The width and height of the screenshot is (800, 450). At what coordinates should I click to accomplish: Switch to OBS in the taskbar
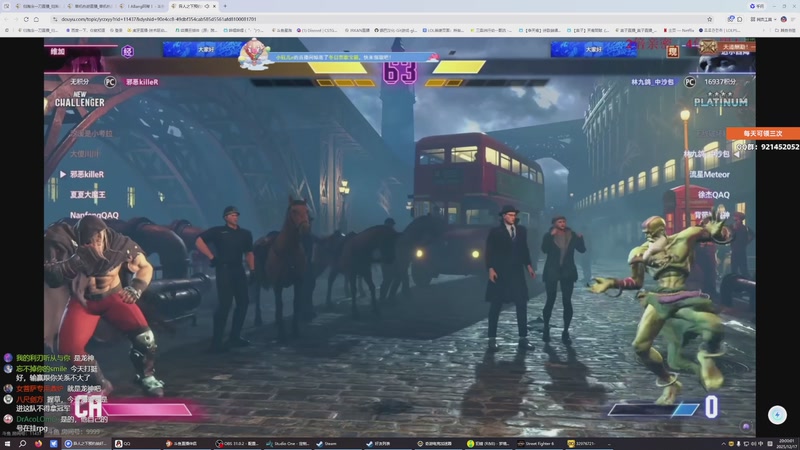tap(236, 444)
